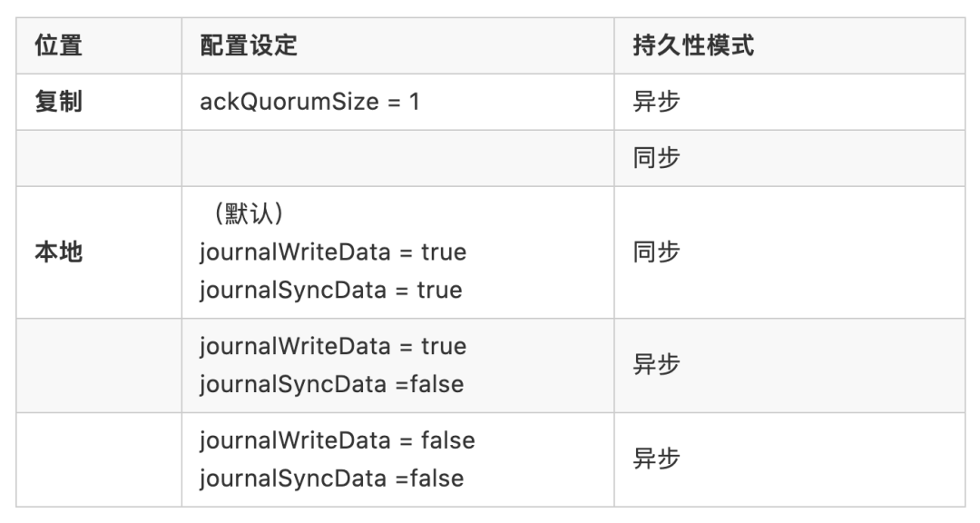
Task: Click journalSyncData =false in last row
Action: [332, 479]
